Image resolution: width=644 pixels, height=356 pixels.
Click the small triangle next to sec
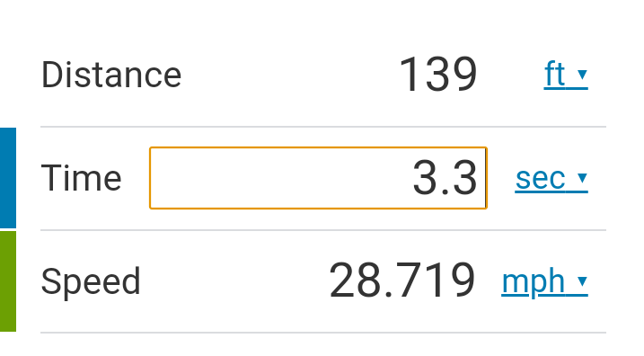coord(582,178)
